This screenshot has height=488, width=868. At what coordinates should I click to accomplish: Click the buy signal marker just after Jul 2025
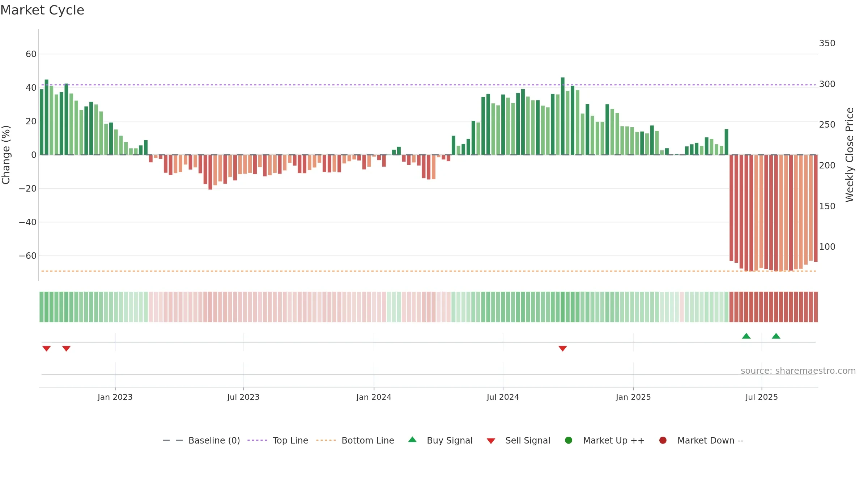pos(776,336)
